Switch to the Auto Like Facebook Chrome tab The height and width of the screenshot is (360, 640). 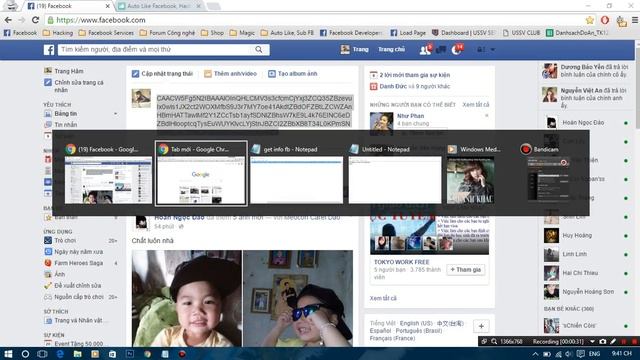[159, 6]
